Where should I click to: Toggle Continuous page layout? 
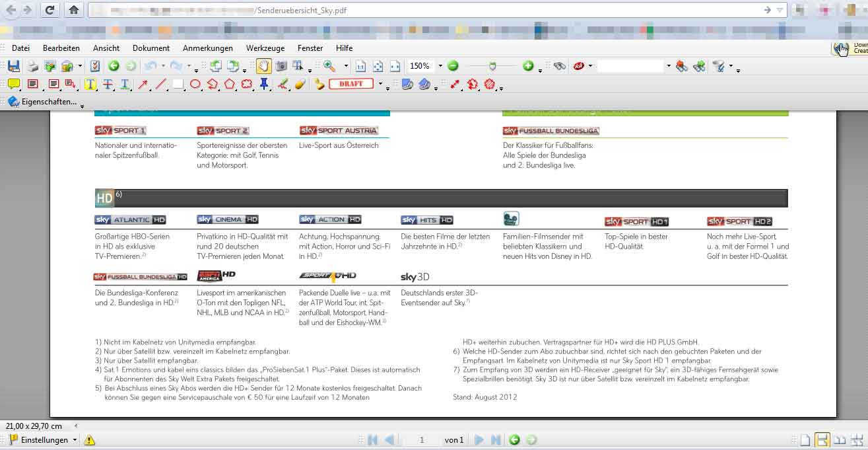[822, 440]
